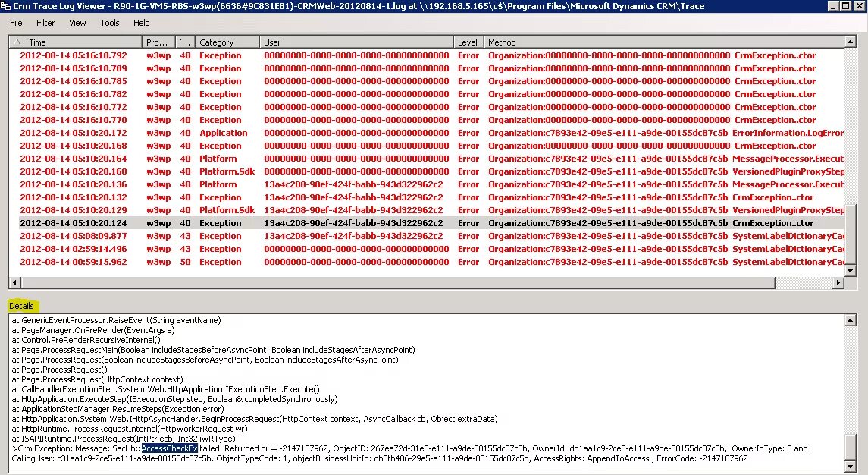Sort by the Level column header
The image size is (868, 475).
tap(468, 42)
